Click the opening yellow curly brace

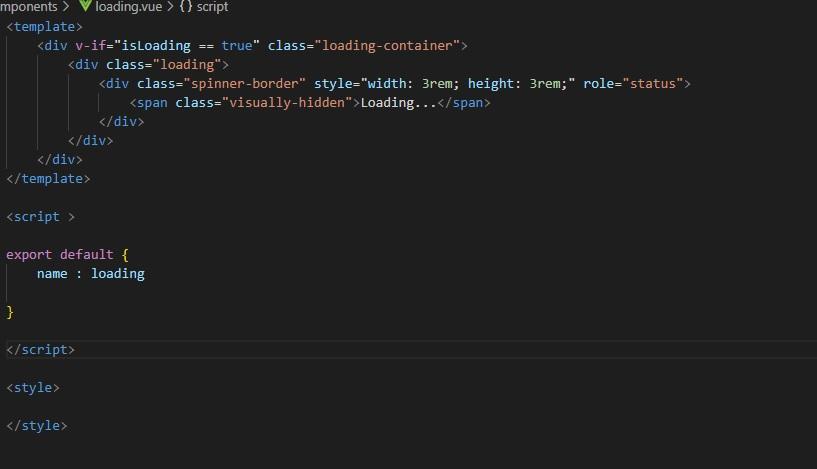[x=125, y=255]
